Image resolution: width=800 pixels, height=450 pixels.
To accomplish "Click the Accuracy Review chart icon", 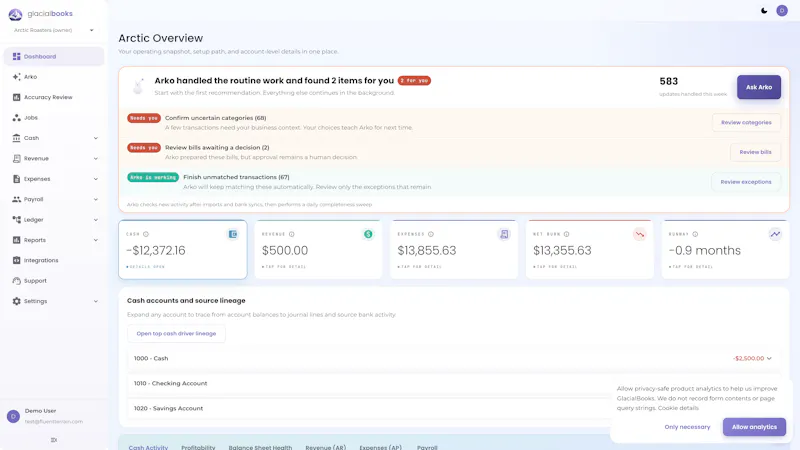I will click(16, 97).
